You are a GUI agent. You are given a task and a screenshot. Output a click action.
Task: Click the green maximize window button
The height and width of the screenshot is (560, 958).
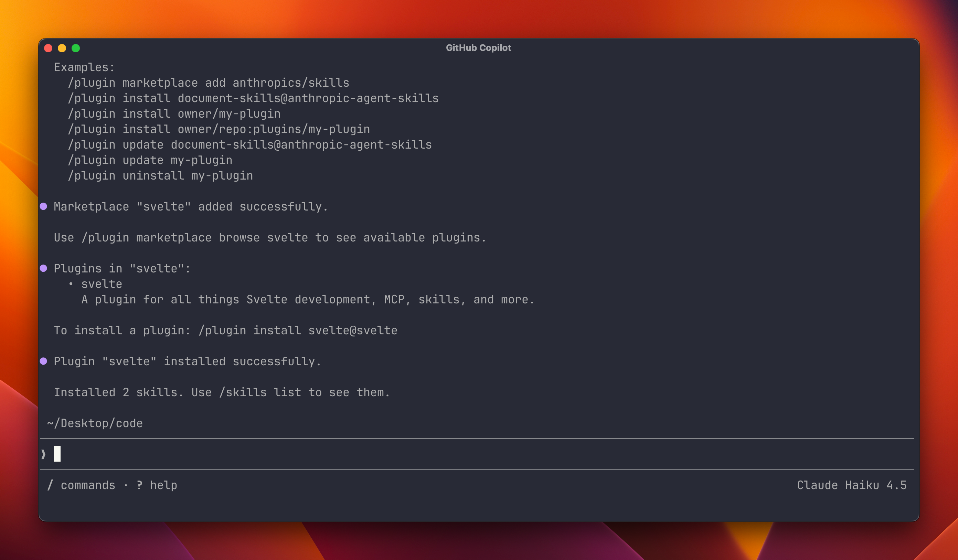pos(76,48)
